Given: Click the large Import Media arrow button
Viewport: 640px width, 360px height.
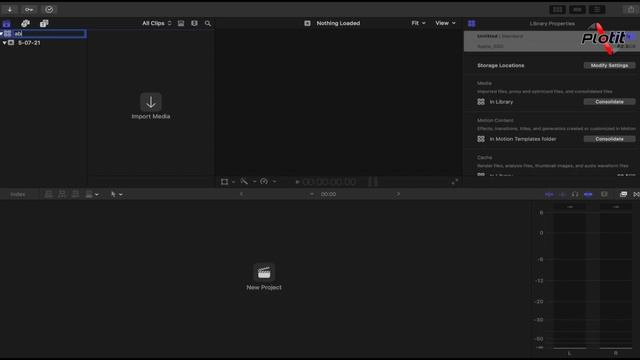Looking at the screenshot, I should point(151,102).
